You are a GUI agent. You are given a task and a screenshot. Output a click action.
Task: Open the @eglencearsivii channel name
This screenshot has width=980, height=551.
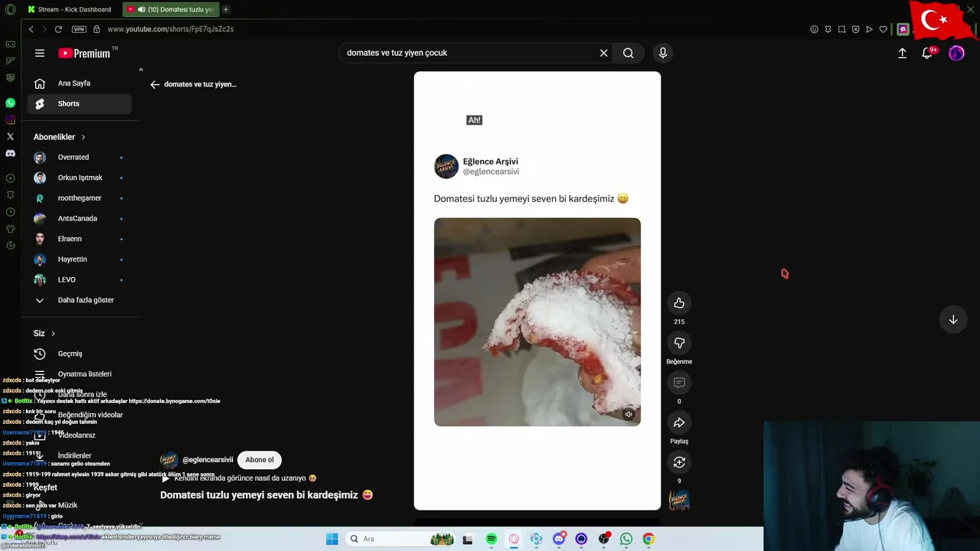[207, 460]
